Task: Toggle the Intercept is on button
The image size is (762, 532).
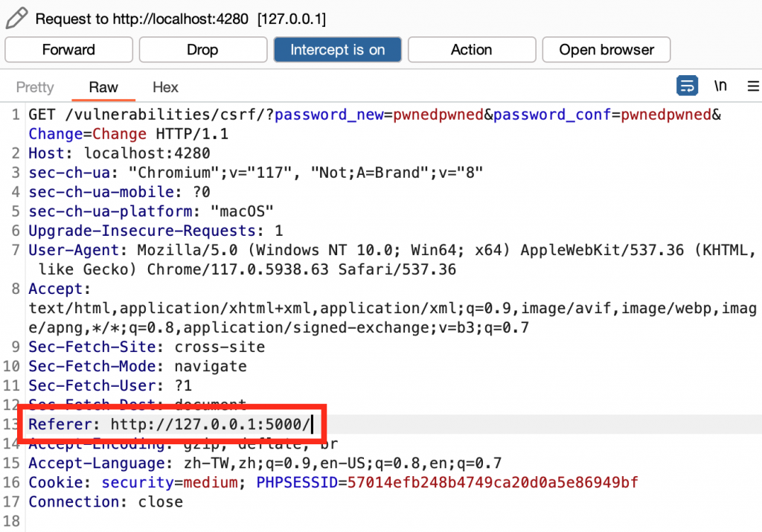Action: [338, 50]
